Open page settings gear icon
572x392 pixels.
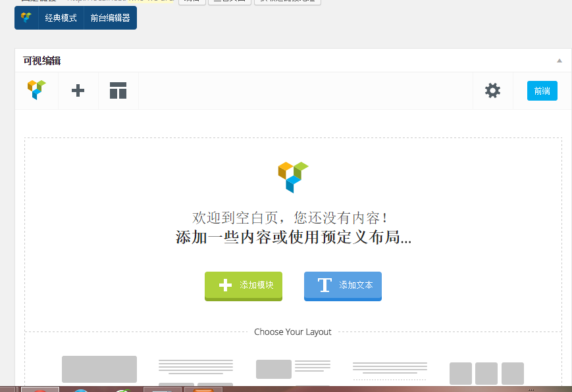tap(492, 91)
